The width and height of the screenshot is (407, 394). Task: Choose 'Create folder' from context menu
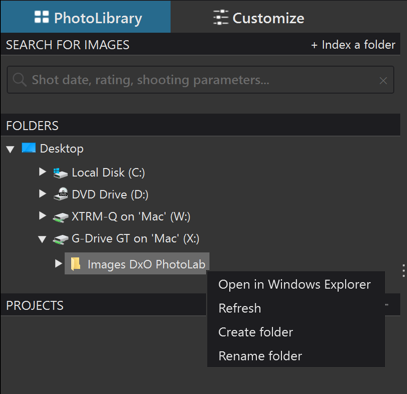(x=296, y=332)
